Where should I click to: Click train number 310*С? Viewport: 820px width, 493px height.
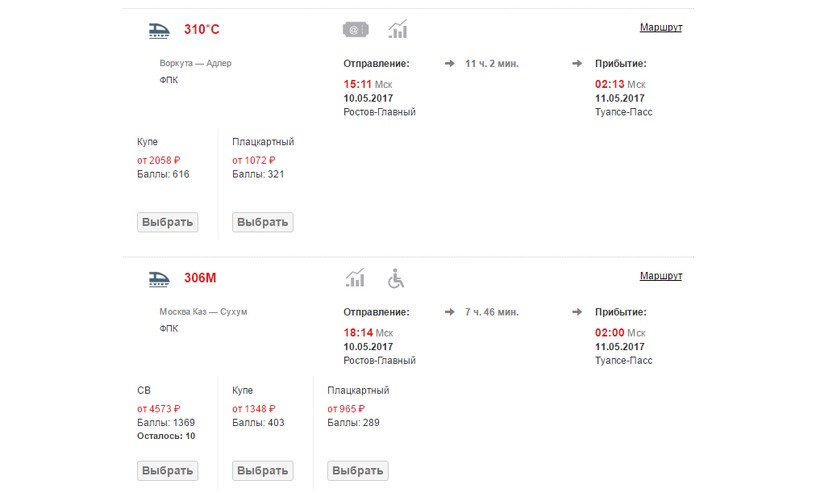coord(201,29)
